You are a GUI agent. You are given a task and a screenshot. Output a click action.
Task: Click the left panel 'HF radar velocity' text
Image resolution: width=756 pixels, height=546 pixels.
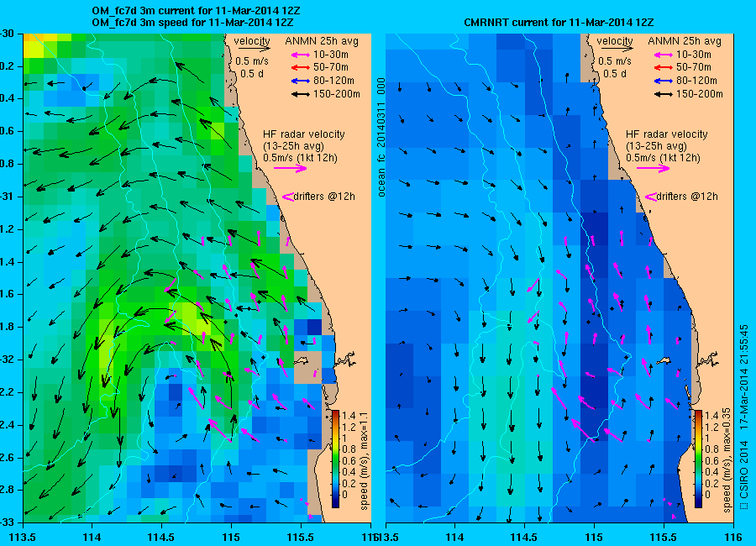click(304, 134)
